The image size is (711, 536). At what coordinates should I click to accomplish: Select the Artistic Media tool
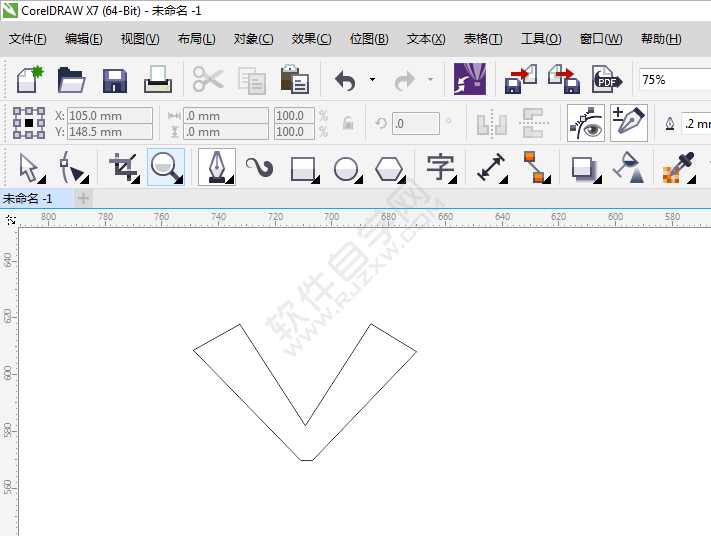[259, 167]
